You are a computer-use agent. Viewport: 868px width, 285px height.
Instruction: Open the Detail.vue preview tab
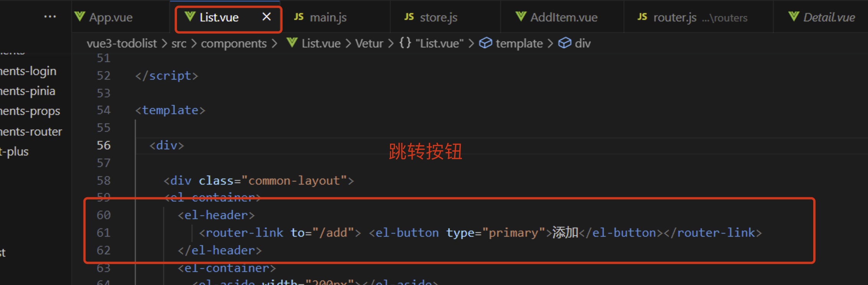point(829,18)
